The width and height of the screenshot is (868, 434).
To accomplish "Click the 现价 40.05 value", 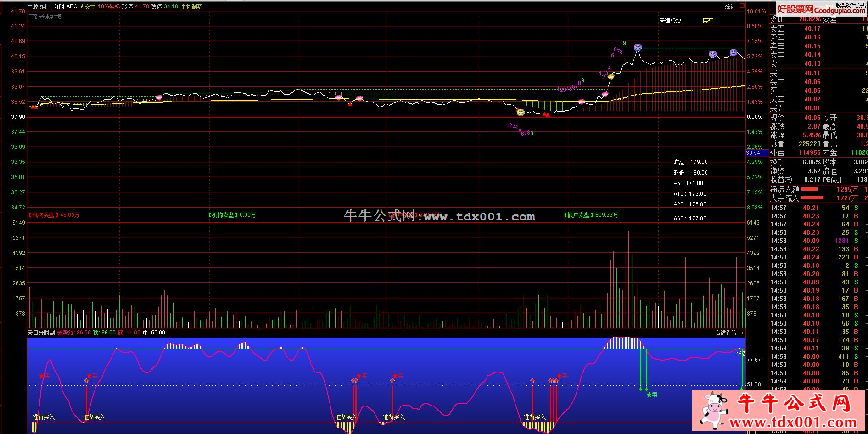I will click(812, 118).
